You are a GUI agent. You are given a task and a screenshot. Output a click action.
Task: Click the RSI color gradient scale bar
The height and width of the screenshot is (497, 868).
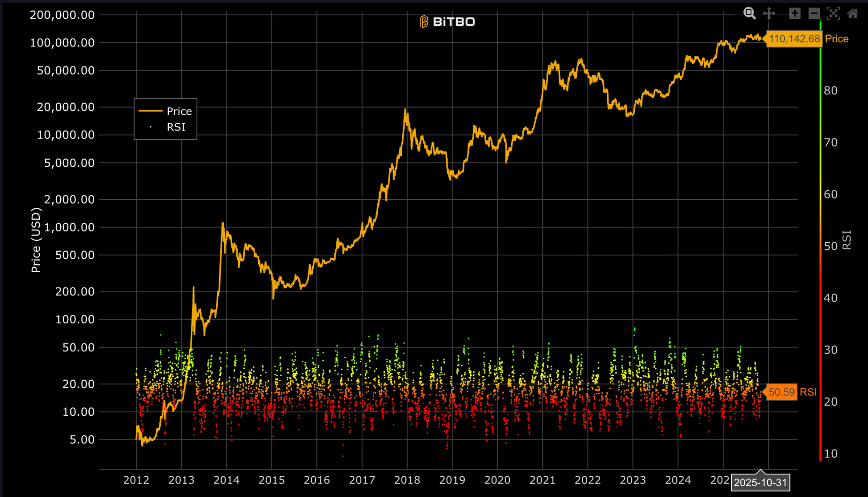tap(821, 241)
